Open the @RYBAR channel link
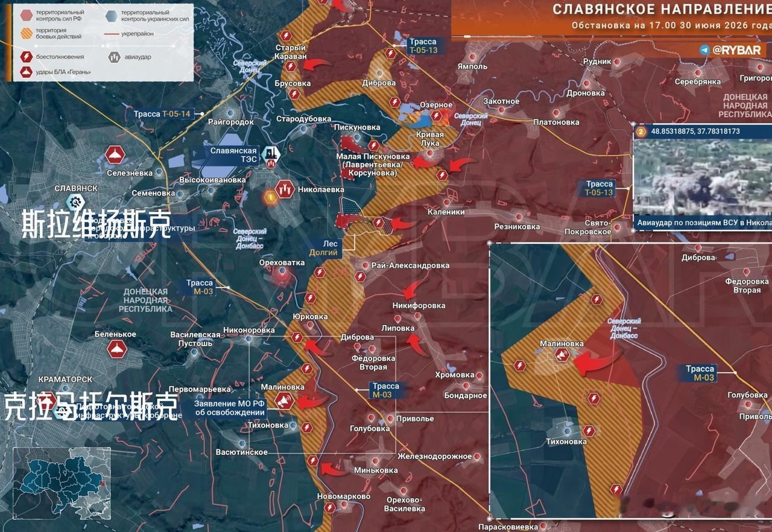772x532 pixels. 736,51
